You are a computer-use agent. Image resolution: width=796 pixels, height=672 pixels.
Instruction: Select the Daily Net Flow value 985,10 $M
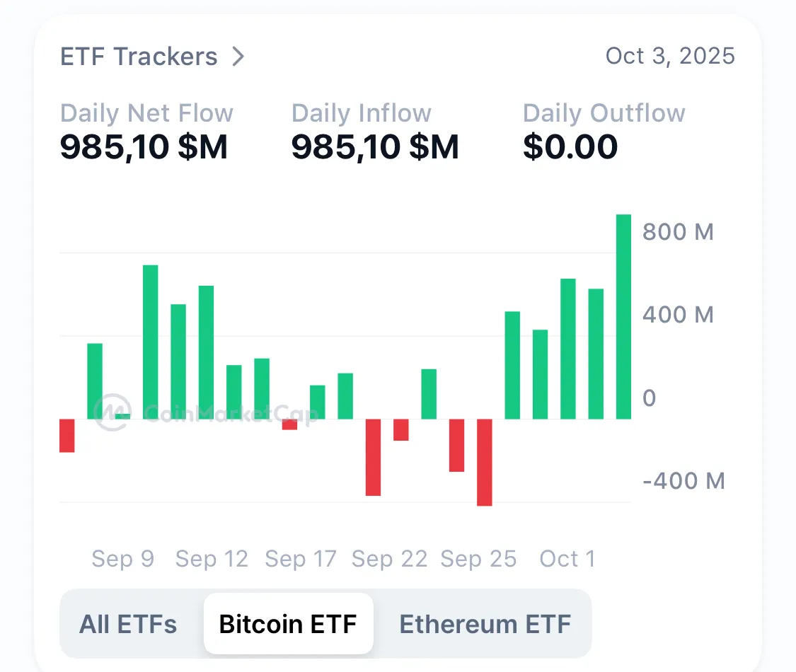[144, 146]
